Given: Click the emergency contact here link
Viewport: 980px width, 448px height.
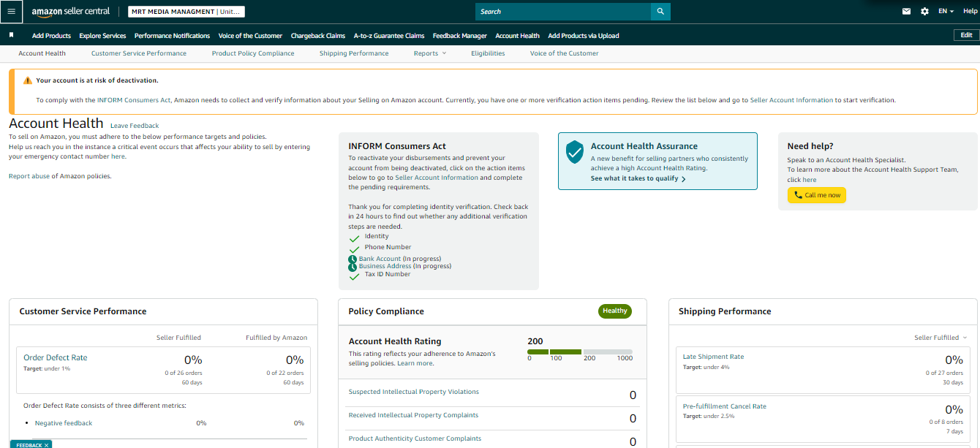Looking at the screenshot, I should tap(118, 156).
